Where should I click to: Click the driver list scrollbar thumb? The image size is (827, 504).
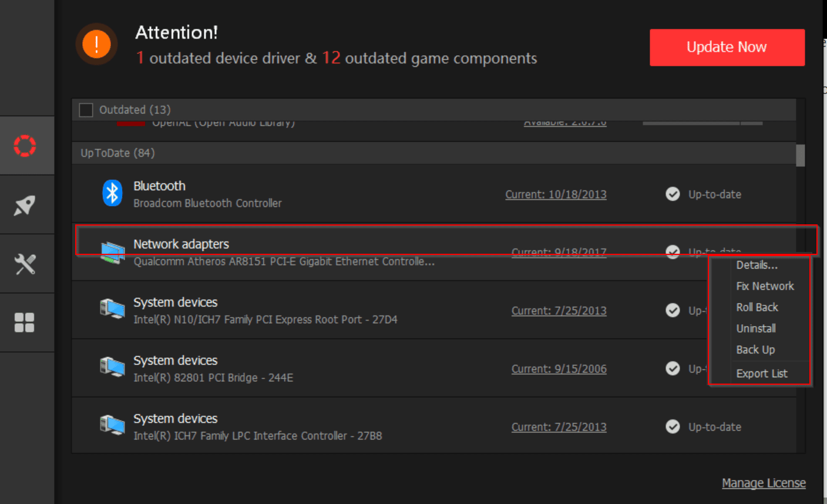pyautogui.click(x=800, y=155)
